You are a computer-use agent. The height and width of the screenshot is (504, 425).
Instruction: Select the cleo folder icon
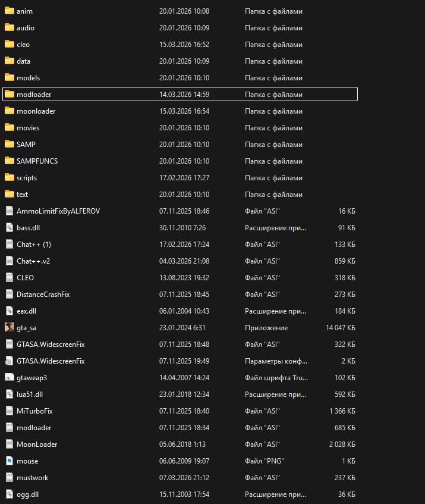pos(9,45)
